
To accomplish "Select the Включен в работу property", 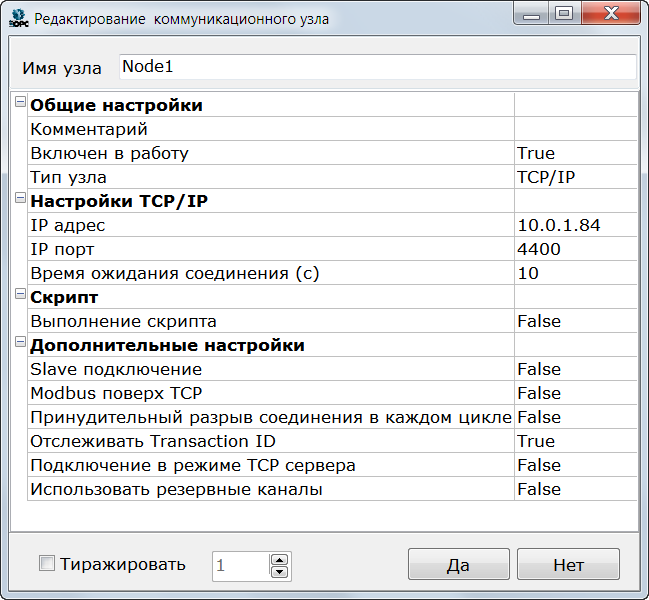I will tap(271, 153).
